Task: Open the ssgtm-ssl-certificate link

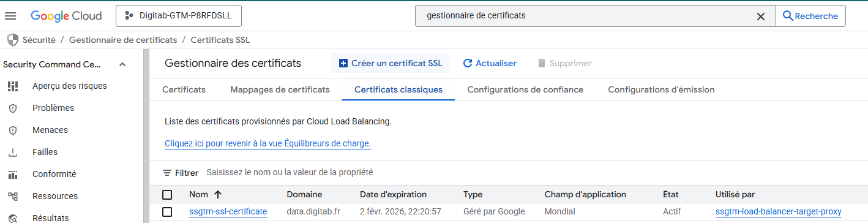Action: pos(228,211)
